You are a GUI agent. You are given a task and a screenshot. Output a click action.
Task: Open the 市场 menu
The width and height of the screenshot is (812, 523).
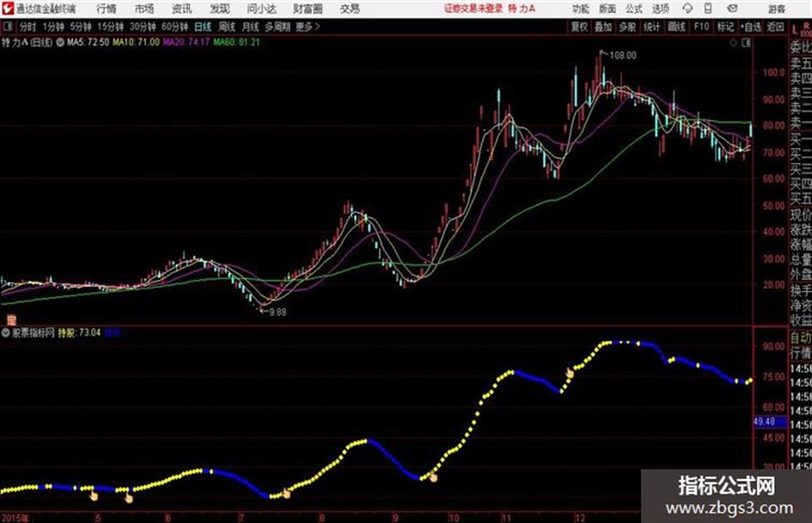pos(144,9)
